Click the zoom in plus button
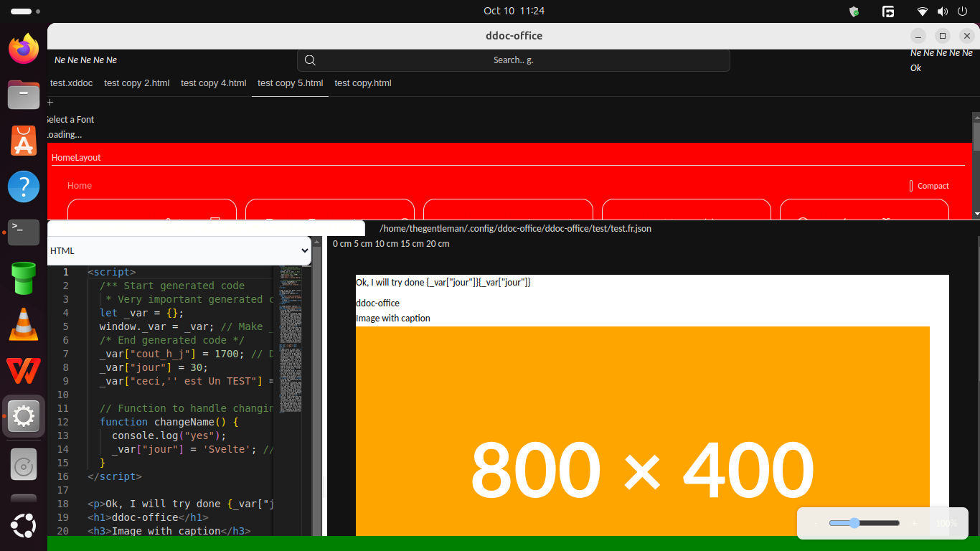This screenshot has height=551, width=980. [914, 524]
